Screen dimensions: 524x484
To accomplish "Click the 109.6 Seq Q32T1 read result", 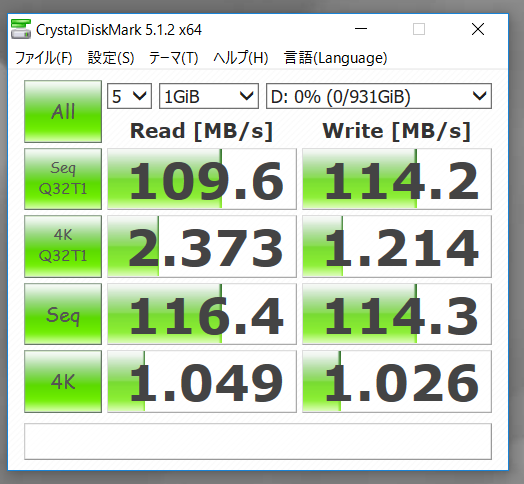I will coord(202,179).
